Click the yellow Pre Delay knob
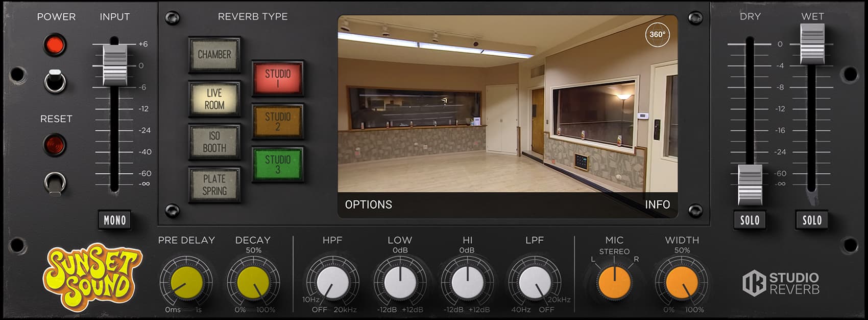The height and width of the screenshot is (320, 868). (x=186, y=283)
